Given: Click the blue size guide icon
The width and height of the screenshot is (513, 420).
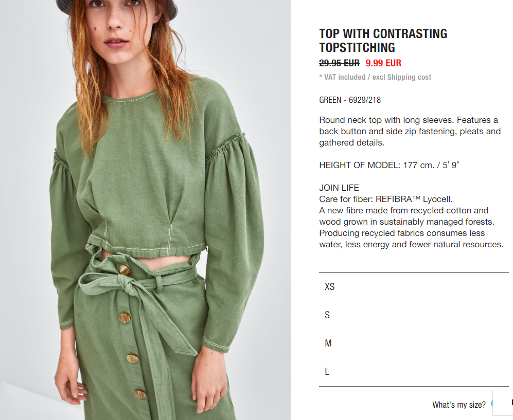Looking at the screenshot, I should (x=492, y=404).
